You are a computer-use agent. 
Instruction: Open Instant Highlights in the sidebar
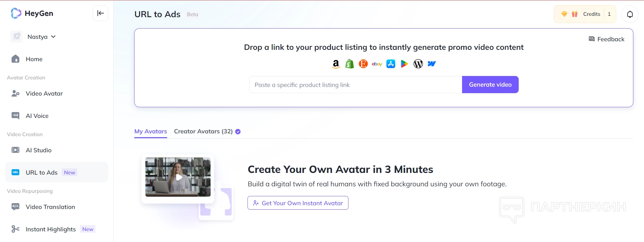pyautogui.click(x=50, y=229)
